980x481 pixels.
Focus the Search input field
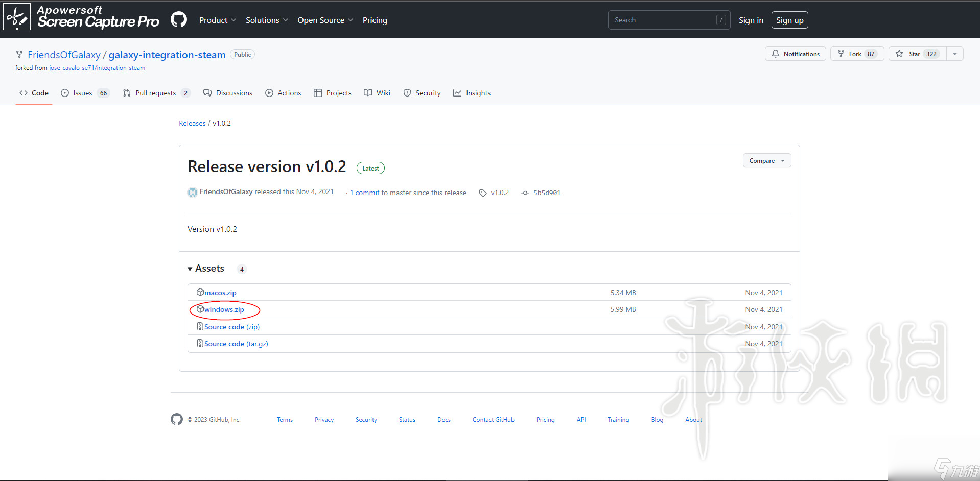[669, 20]
